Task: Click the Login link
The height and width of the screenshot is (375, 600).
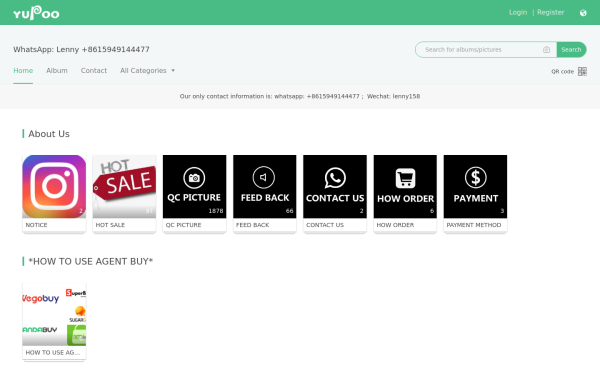Action: [x=518, y=12]
